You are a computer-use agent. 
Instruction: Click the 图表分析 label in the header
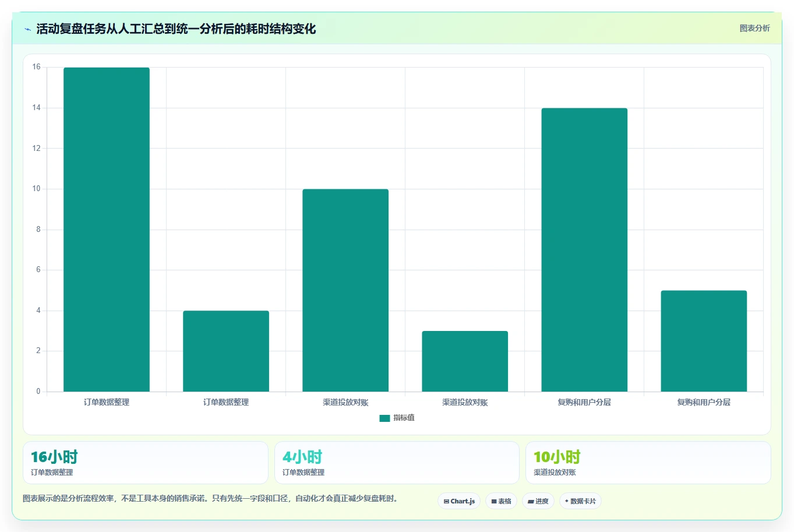[754, 28]
